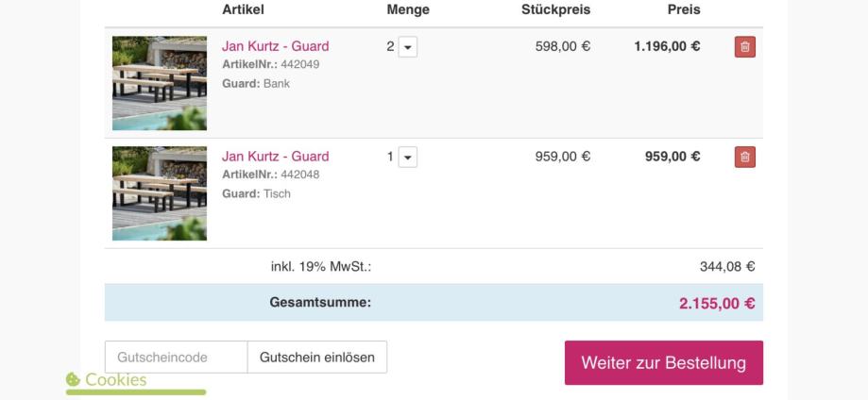Click the Gutschein einlösen button

click(317, 357)
